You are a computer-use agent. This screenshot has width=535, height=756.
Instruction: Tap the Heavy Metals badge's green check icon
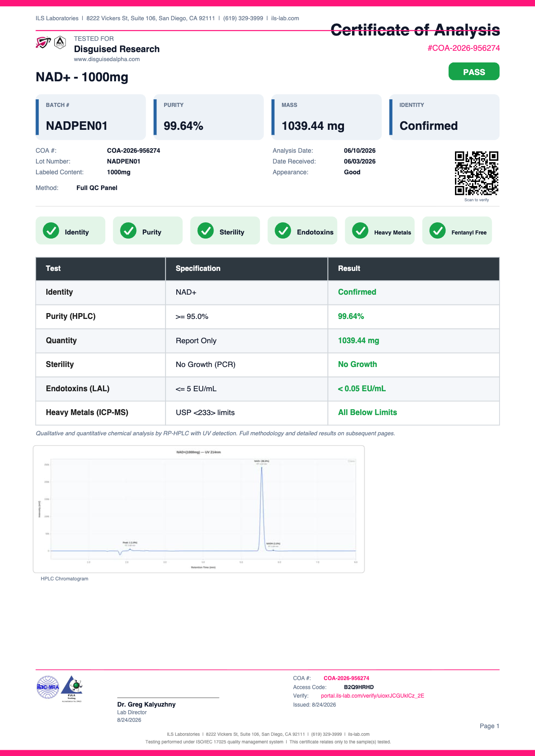pos(360,230)
